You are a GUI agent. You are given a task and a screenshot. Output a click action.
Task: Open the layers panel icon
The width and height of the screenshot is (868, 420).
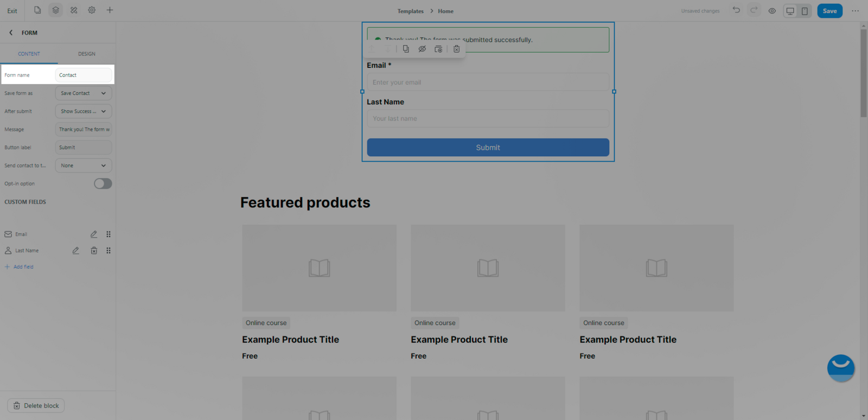click(x=55, y=10)
